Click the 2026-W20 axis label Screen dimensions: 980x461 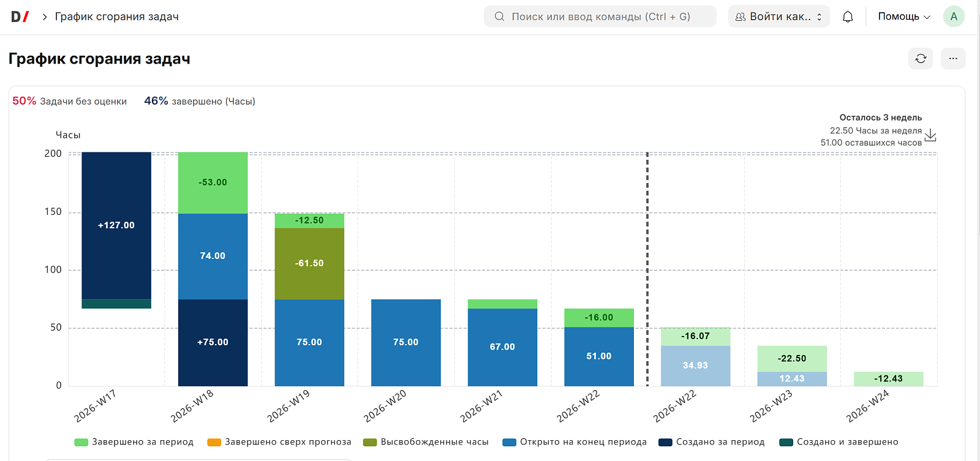(385, 406)
